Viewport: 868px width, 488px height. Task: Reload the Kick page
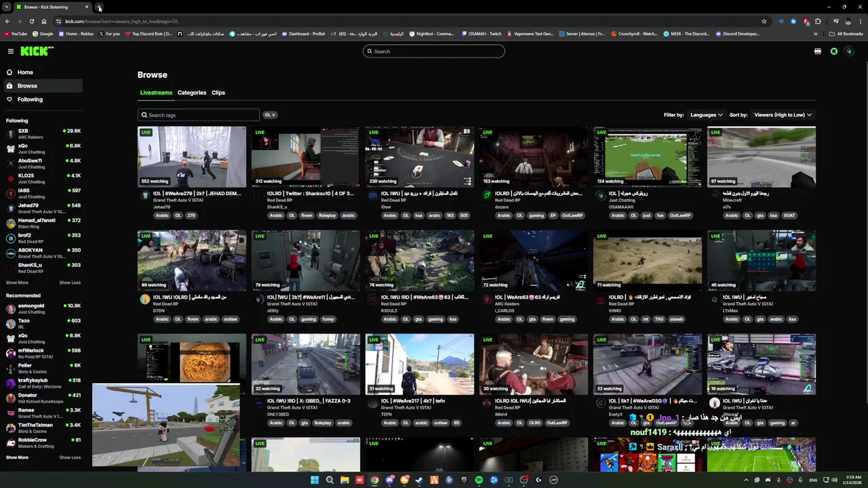pyautogui.click(x=31, y=21)
